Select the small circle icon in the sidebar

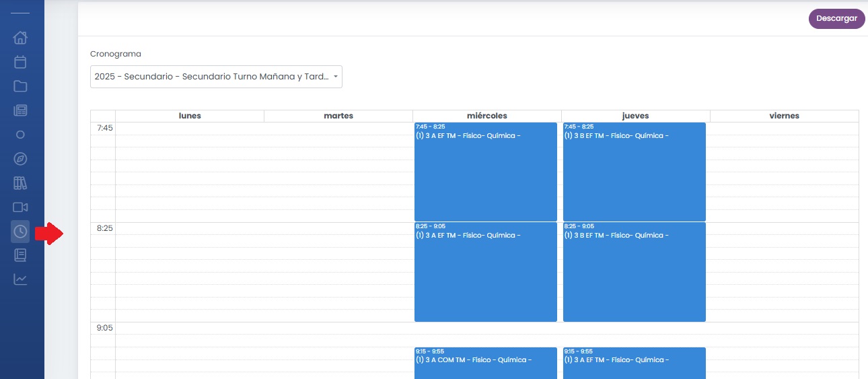point(20,135)
